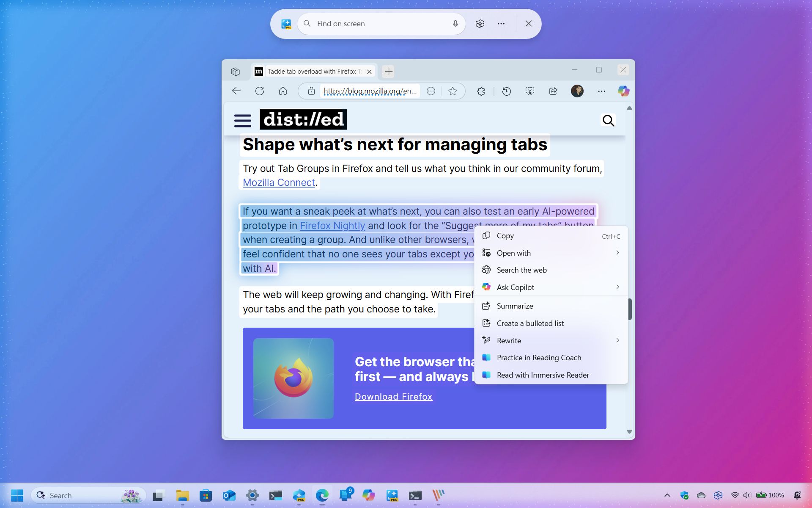Share the current page
This screenshot has width=812, height=508.
[554, 91]
